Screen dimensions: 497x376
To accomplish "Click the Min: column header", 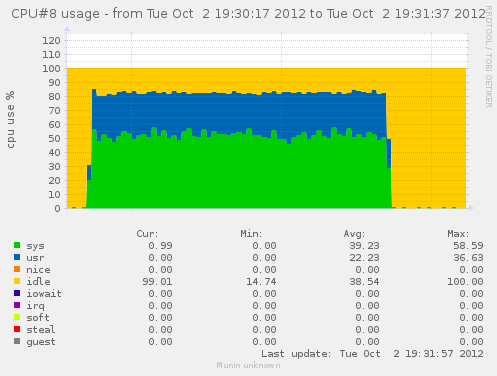I will (251, 234).
